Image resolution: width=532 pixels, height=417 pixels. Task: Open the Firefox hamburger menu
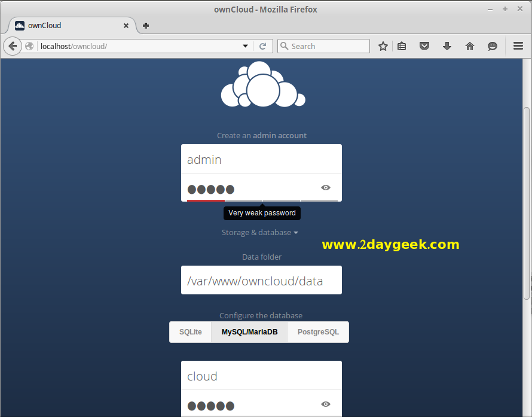click(x=518, y=46)
